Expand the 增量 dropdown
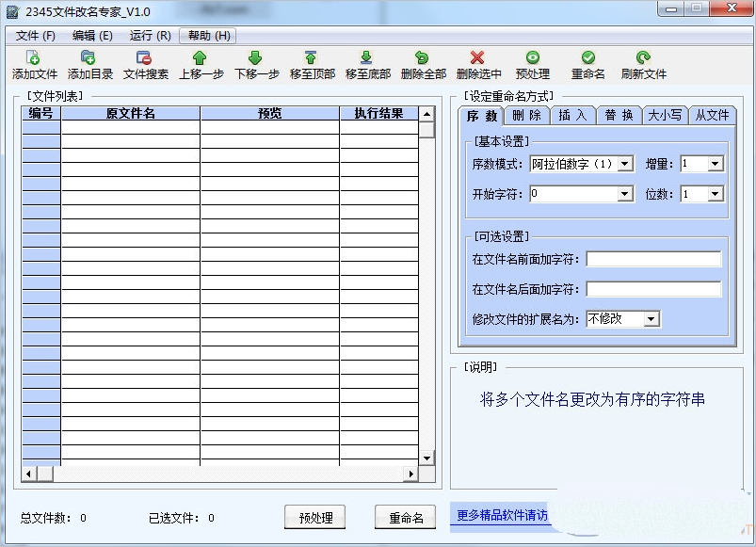The height and width of the screenshot is (547, 756). 715,164
